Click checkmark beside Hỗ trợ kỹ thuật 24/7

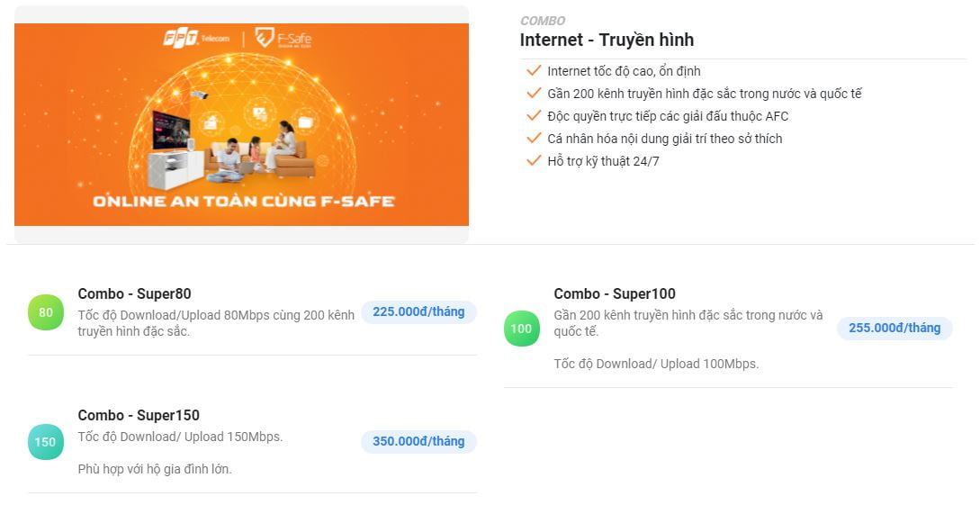point(534,161)
